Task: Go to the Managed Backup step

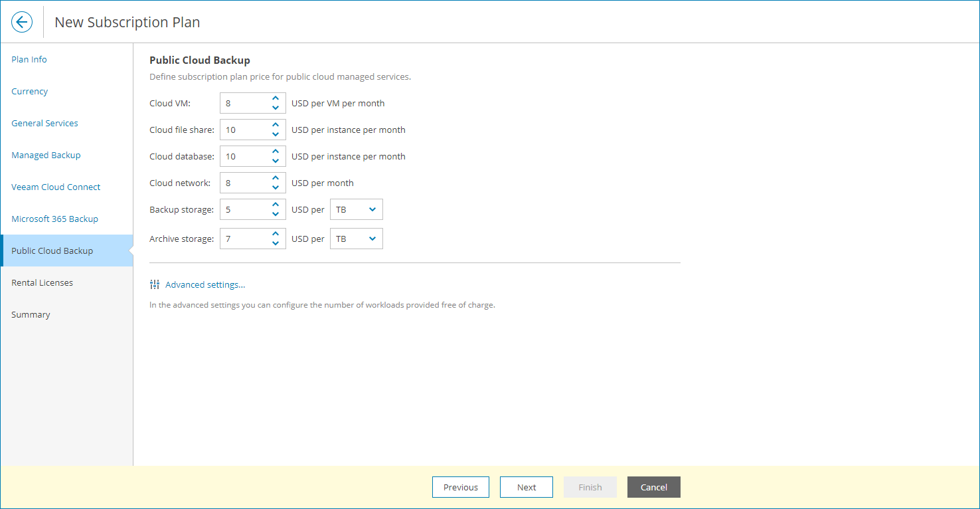Action: (46, 155)
